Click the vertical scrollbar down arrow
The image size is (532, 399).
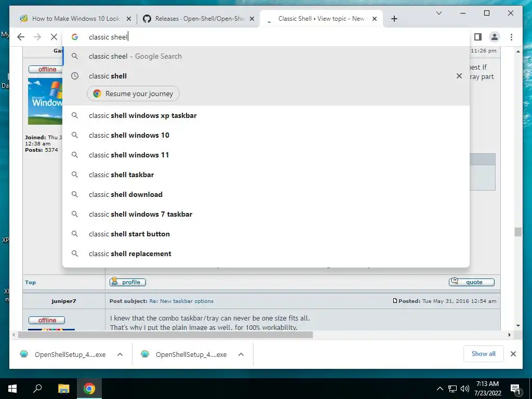coord(518,326)
